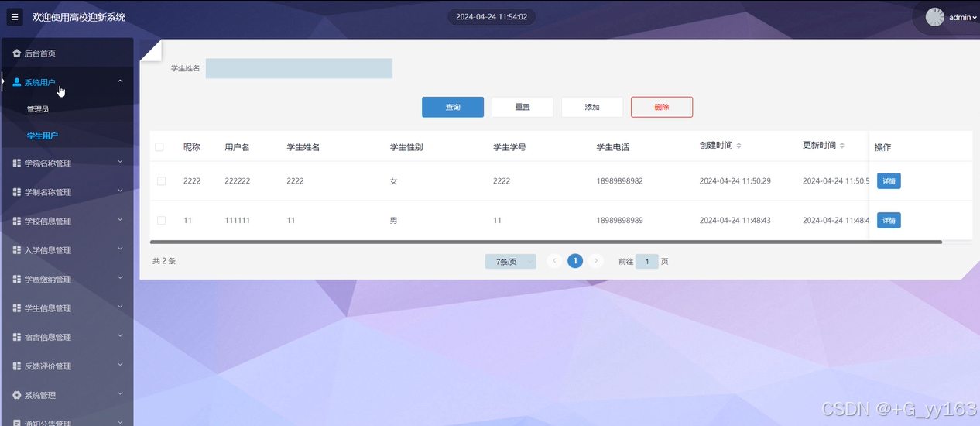Click the 添加 button
Image resolution: width=980 pixels, height=426 pixels.
[x=592, y=107]
